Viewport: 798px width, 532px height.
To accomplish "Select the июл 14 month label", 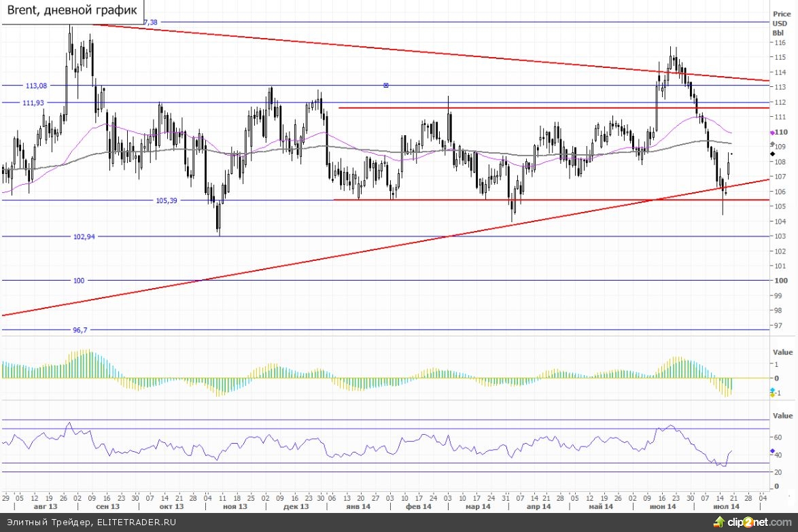I will (x=726, y=507).
